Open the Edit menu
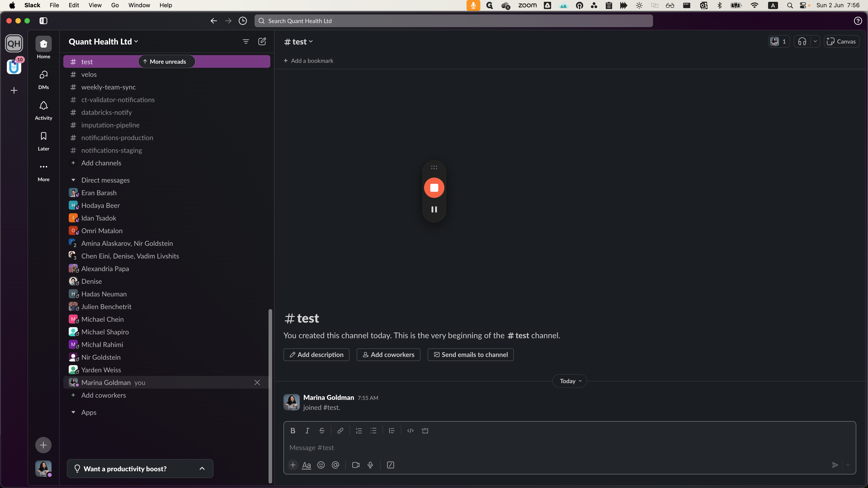 [x=74, y=5]
